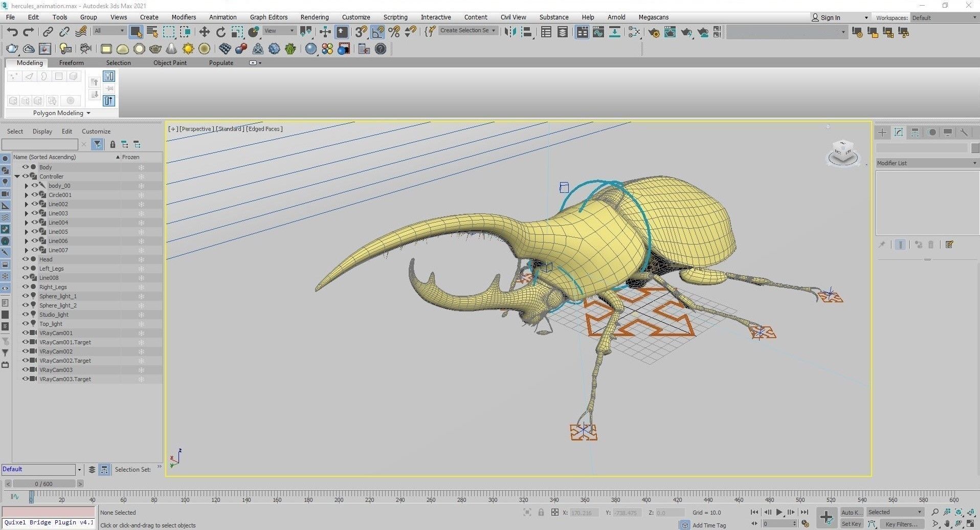980x530 pixels.
Task: Toggle the scene explorer filter funnel
Action: pyautogui.click(x=97, y=145)
